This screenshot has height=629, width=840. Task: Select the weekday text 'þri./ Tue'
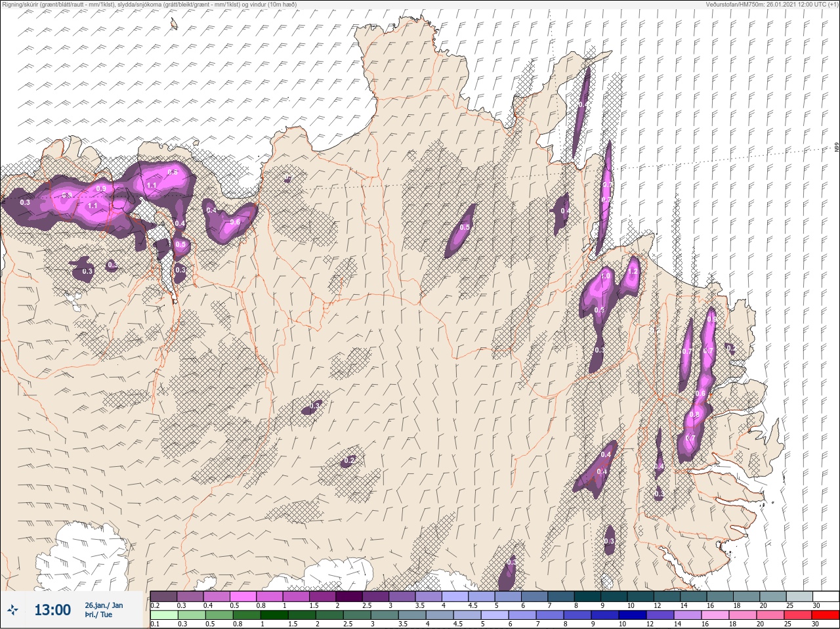tap(98, 615)
